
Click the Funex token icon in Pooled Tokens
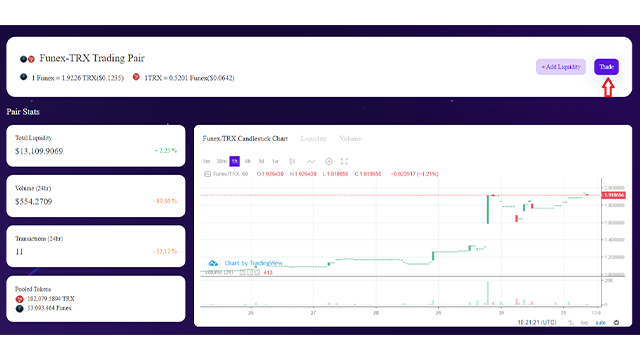[x=19, y=309]
